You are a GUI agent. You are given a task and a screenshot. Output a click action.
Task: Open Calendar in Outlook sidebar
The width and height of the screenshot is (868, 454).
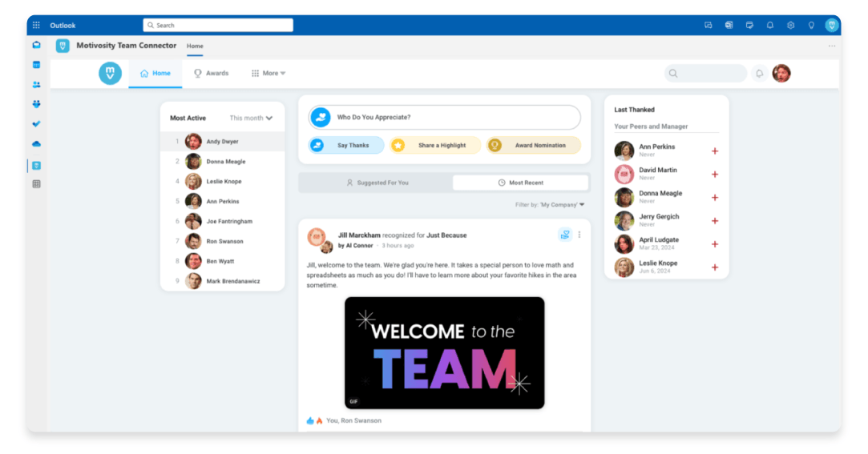[37, 65]
